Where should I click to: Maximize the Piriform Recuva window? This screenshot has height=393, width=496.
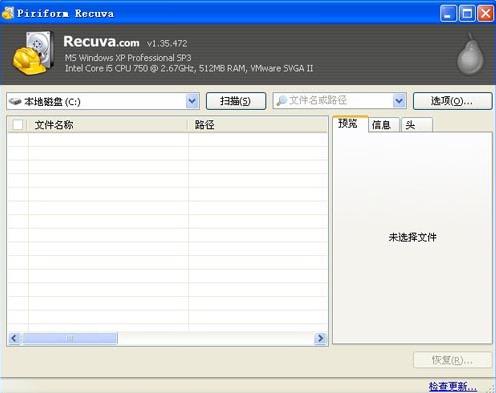point(467,13)
